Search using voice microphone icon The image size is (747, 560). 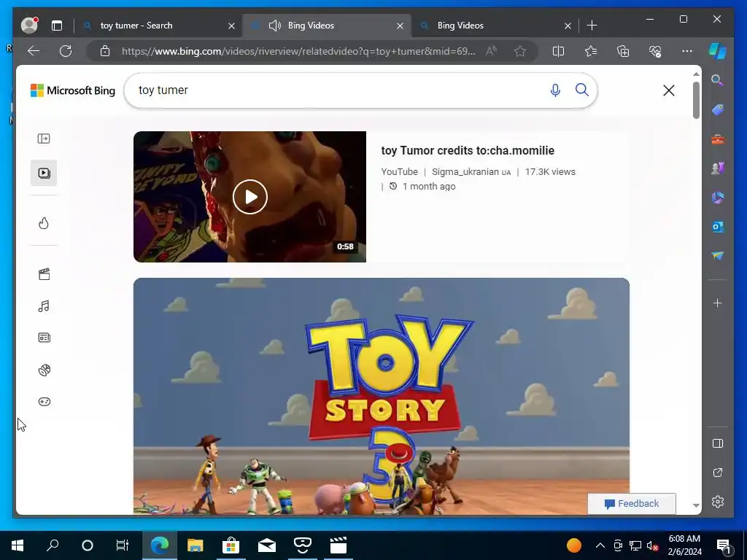[x=555, y=90]
